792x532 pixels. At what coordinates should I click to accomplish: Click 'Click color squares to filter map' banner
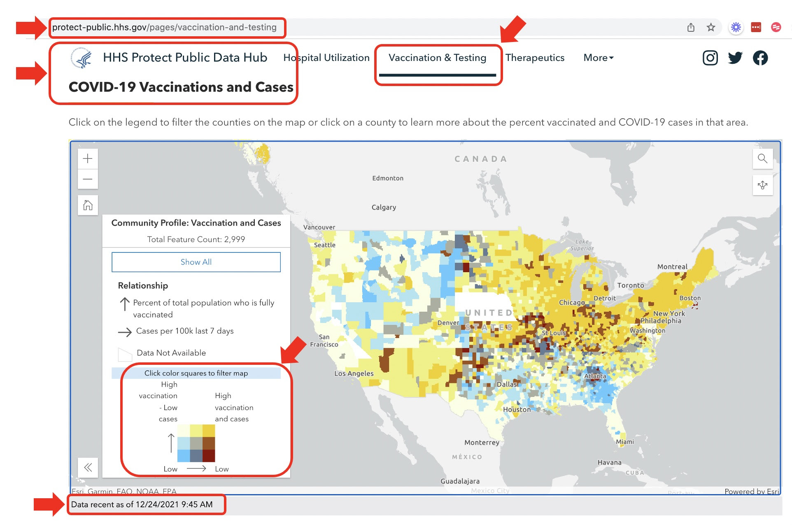click(196, 373)
